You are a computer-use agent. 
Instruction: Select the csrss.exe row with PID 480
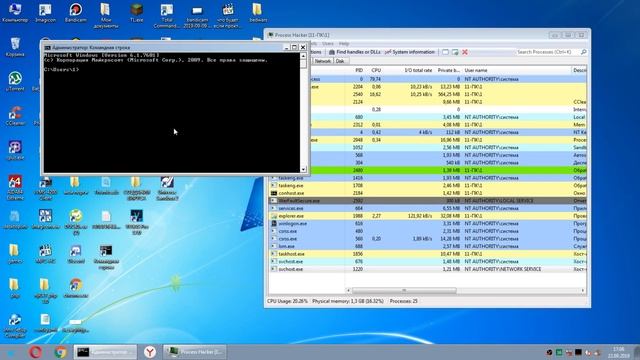428,231
